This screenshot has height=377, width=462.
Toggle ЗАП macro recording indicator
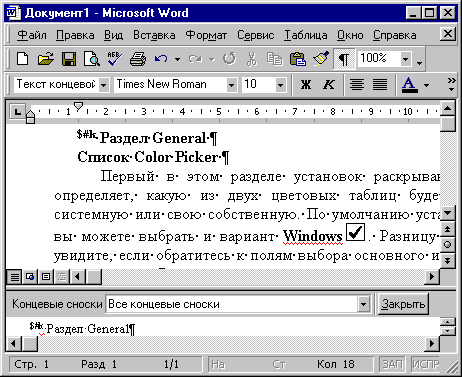coord(393,364)
